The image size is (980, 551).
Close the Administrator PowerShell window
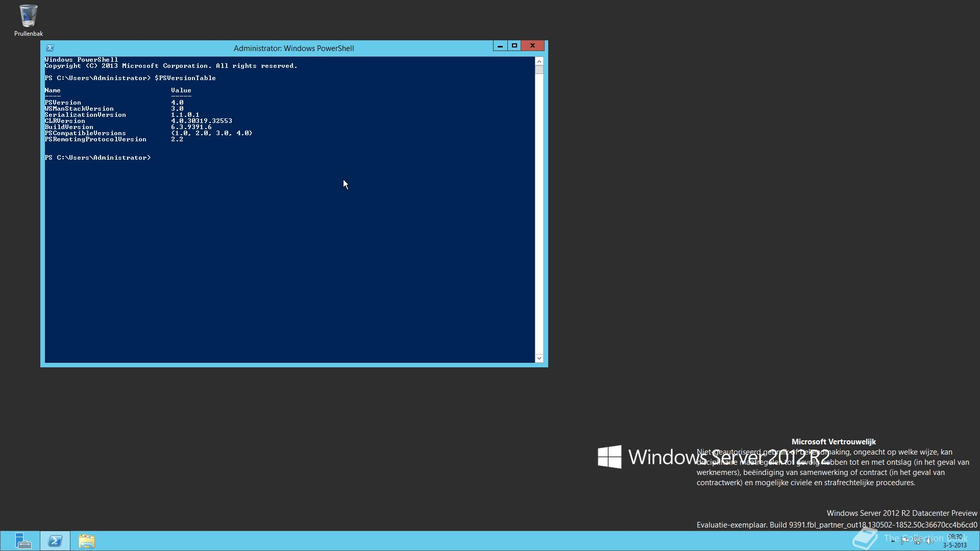click(x=532, y=46)
